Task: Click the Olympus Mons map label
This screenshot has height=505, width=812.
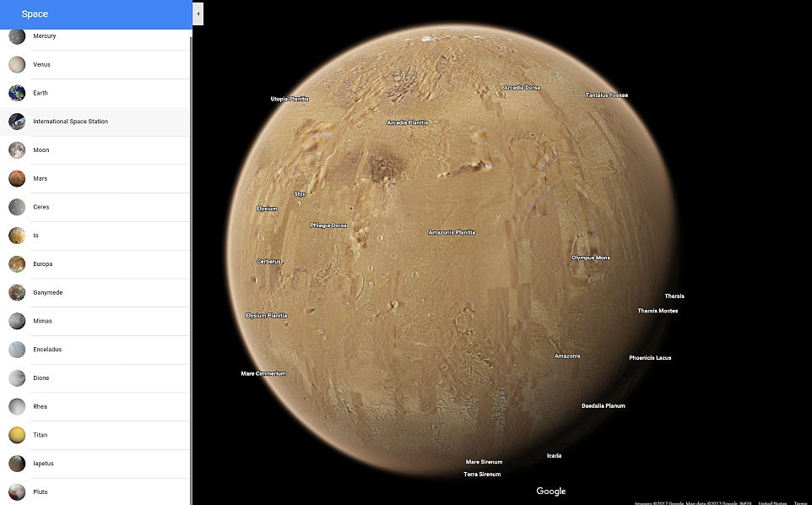Action: pos(591,258)
